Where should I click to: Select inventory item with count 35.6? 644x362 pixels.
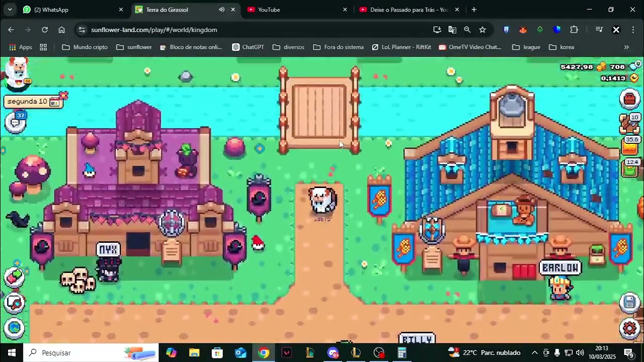(631, 146)
